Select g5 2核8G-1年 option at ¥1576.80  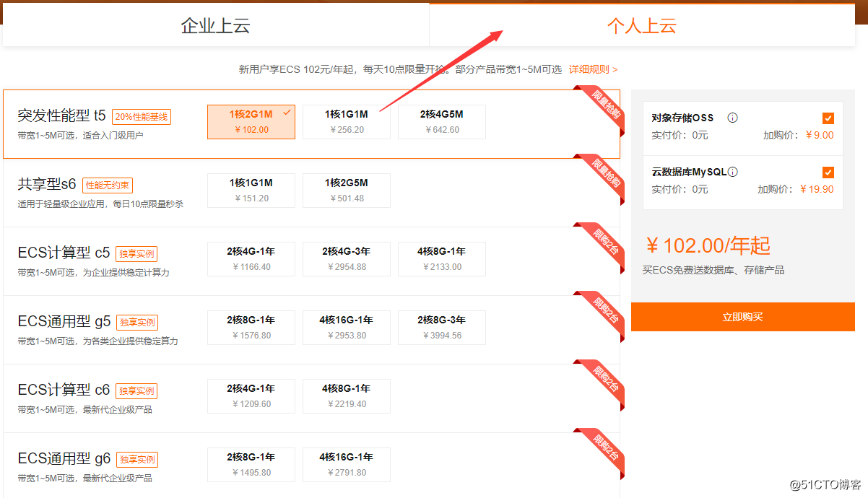251,328
